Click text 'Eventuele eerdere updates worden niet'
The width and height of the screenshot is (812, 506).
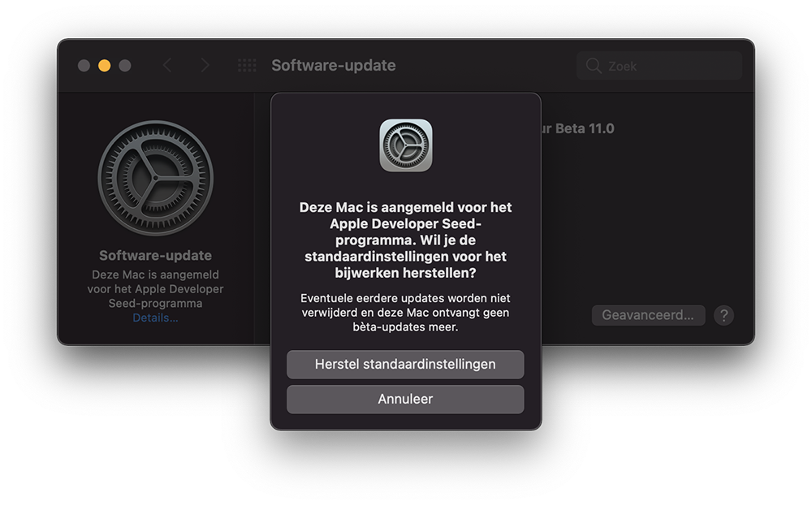[405, 298]
